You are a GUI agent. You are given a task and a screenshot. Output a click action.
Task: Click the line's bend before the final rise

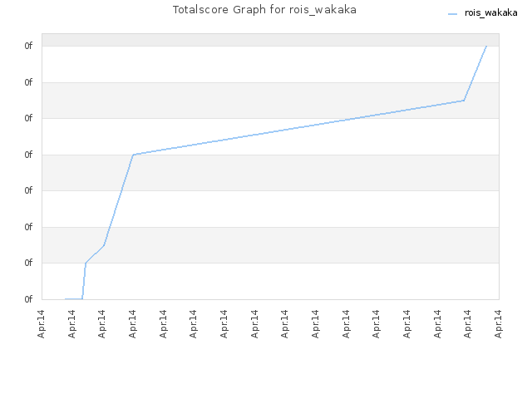pos(464,101)
